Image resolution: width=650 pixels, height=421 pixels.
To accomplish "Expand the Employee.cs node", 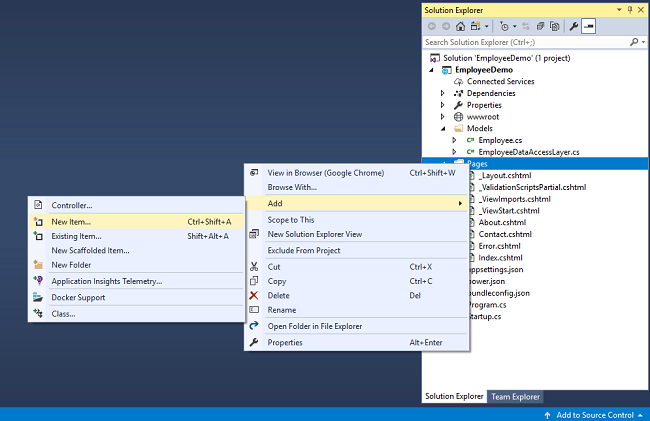I will click(454, 140).
